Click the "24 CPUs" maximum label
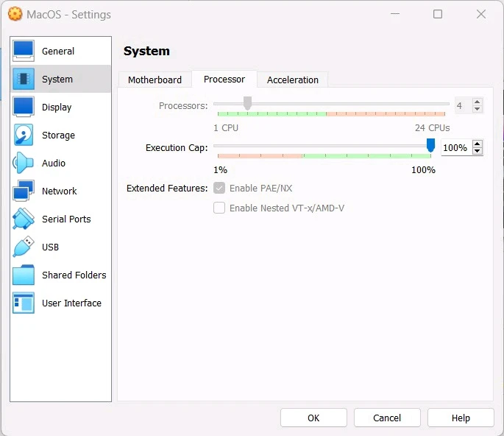This screenshot has height=436, width=504. click(433, 127)
